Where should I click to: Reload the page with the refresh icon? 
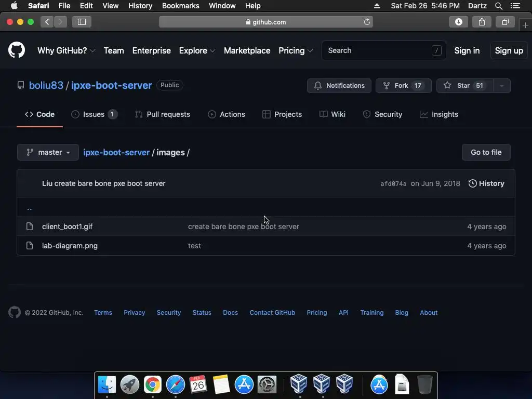367,22
